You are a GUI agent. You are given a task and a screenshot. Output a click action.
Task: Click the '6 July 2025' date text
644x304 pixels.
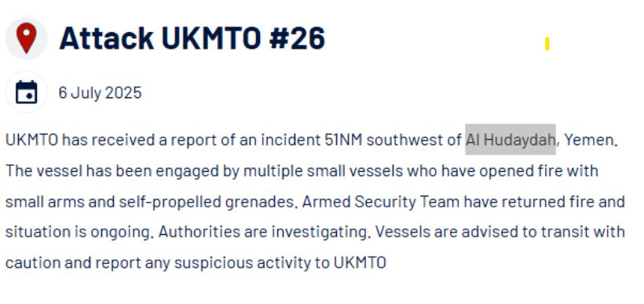tap(100, 93)
